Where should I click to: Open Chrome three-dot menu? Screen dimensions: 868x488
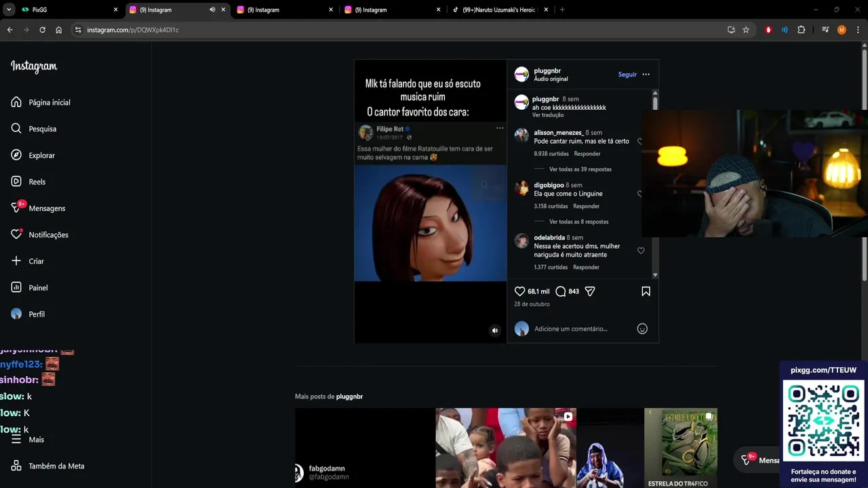coord(858,30)
